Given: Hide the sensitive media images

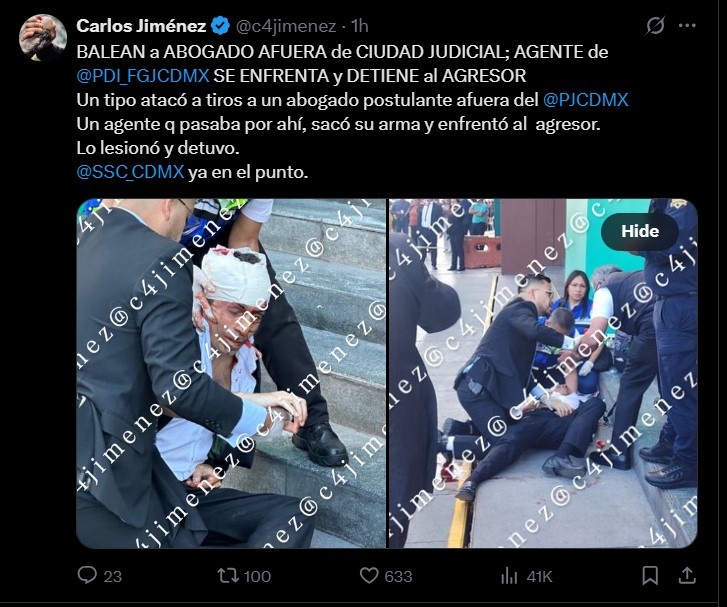Looking at the screenshot, I should point(640,231).
